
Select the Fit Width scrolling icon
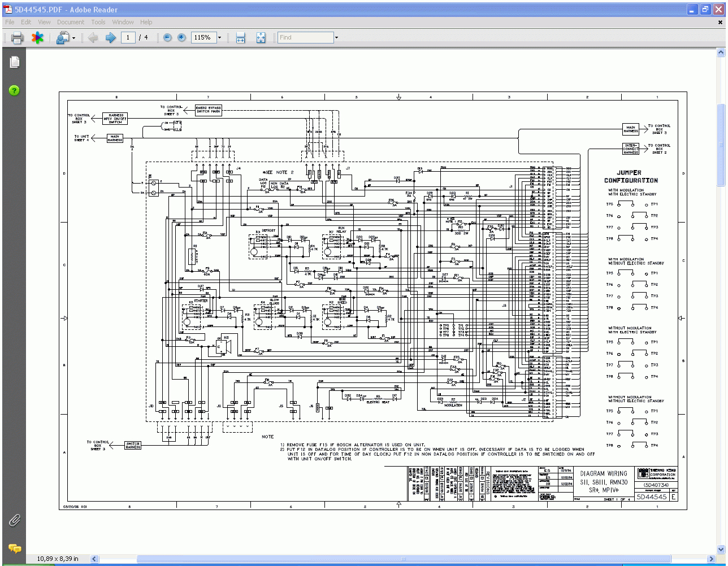(x=240, y=38)
